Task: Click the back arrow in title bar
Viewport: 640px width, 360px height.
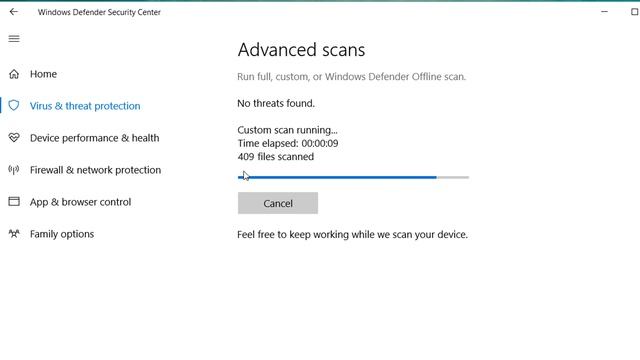Action: 13,12
